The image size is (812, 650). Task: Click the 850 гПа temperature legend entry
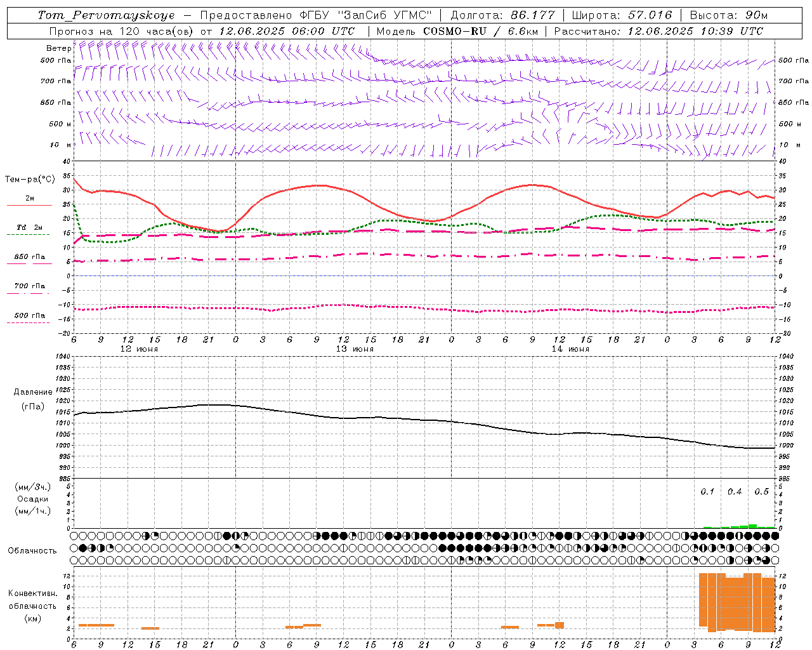(x=30, y=257)
